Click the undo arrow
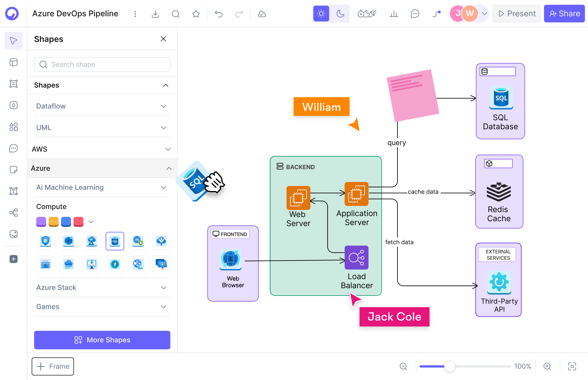This screenshot has height=380, width=588. pos(218,14)
